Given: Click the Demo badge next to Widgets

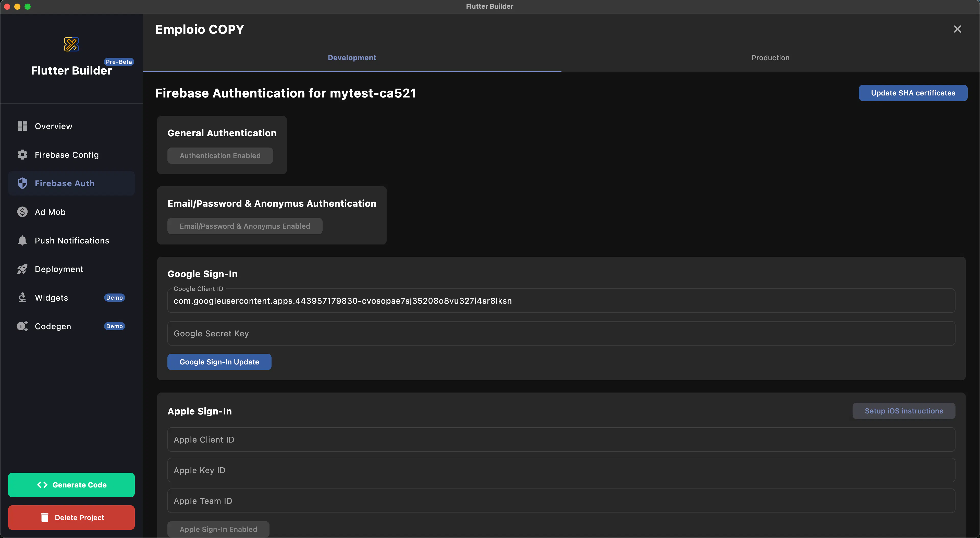Looking at the screenshot, I should (115, 298).
